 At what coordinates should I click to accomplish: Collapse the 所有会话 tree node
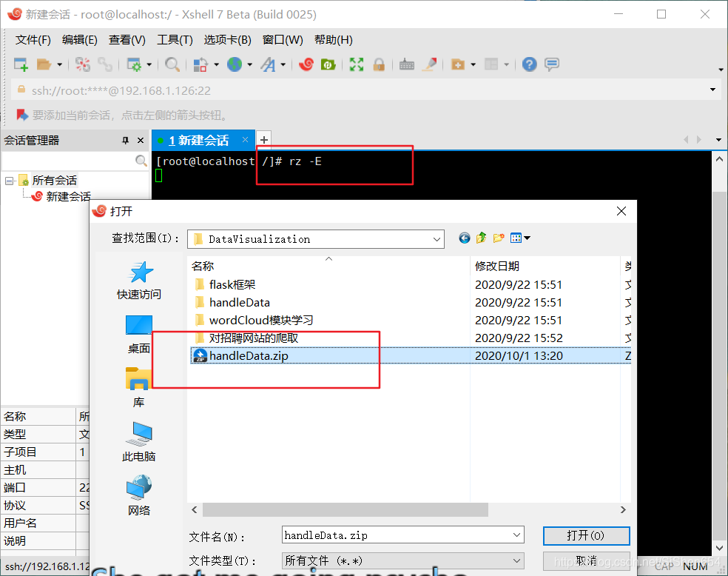pyautogui.click(x=10, y=181)
